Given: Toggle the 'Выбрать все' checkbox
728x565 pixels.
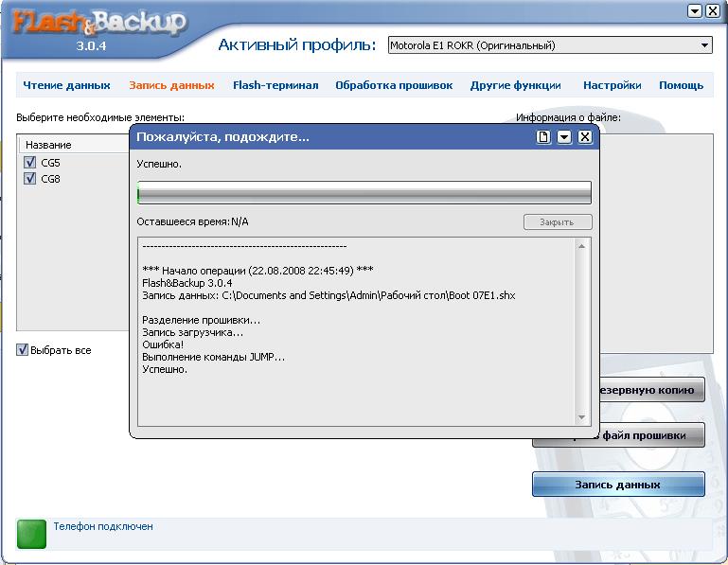Looking at the screenshot, I should (23, 349).
